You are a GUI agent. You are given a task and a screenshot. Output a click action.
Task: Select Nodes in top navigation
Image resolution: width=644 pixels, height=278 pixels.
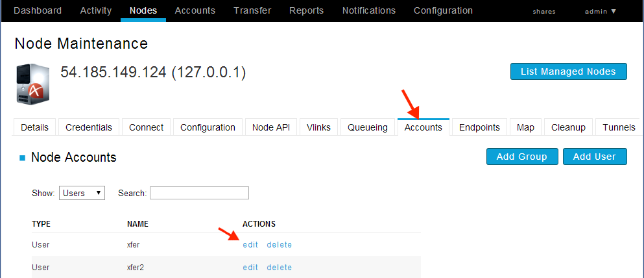(x=143, y=10)
